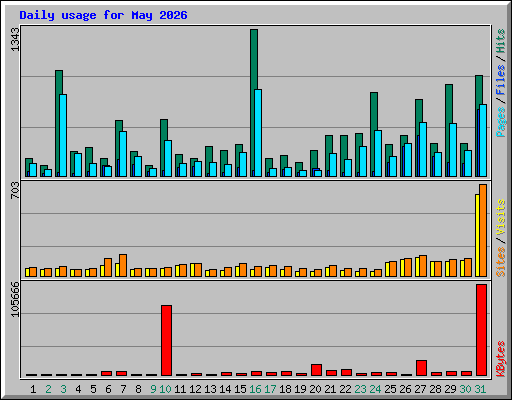
Task: Click the green Hits bar for day 10
Action: click(x=164, y=130)
